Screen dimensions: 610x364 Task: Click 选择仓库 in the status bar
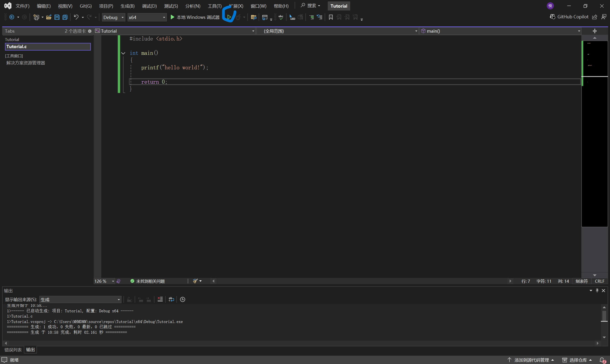577,360
